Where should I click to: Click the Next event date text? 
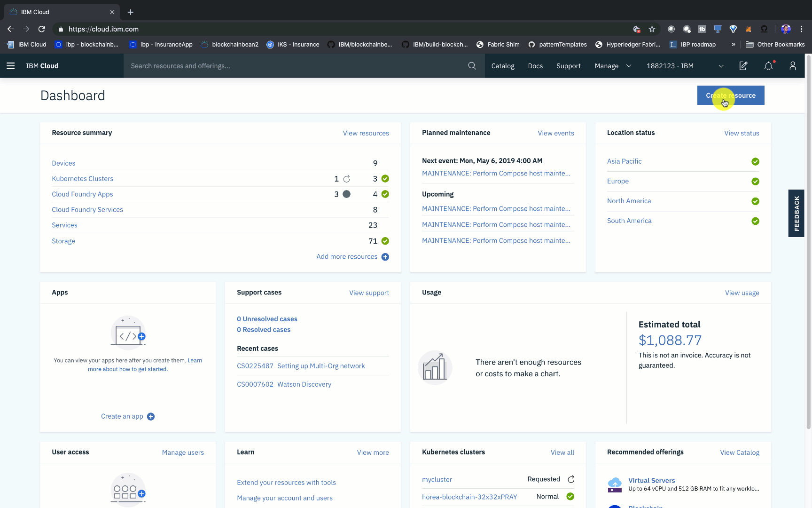click(482, 161)
